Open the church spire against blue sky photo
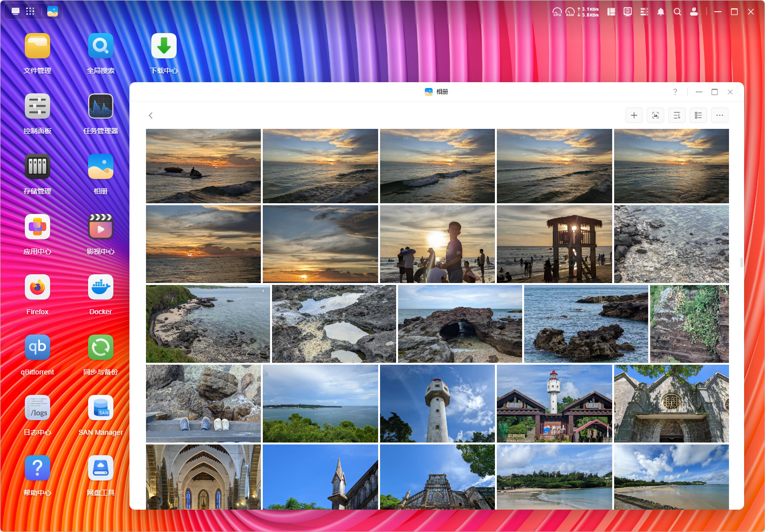Image resolution: width=765 pixels, height=532 pixels. pyautogui.click(x=320, y=477)
